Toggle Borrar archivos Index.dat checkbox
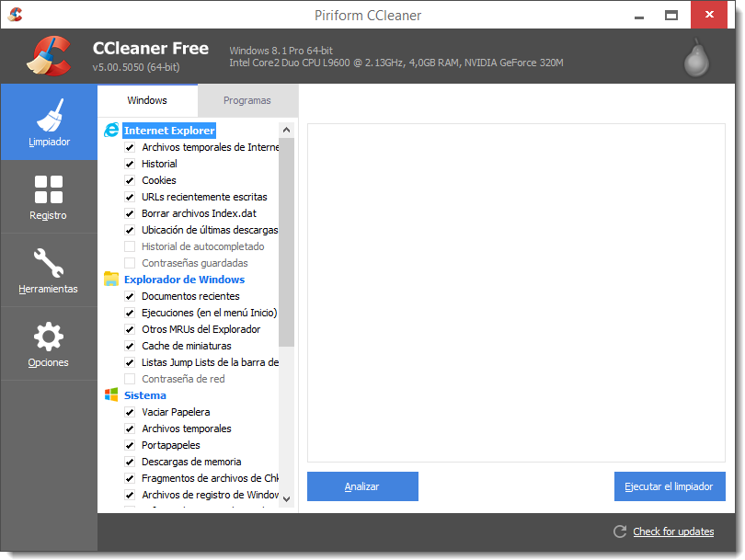The width and height of the screenshot is (745, 560). pyautogui.click(x=130, y=213)
